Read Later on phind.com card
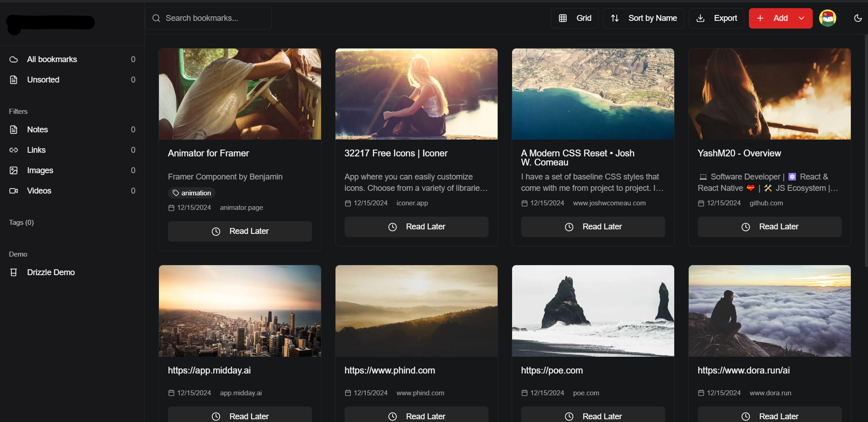868x422 pixels. tap(417, 415)
